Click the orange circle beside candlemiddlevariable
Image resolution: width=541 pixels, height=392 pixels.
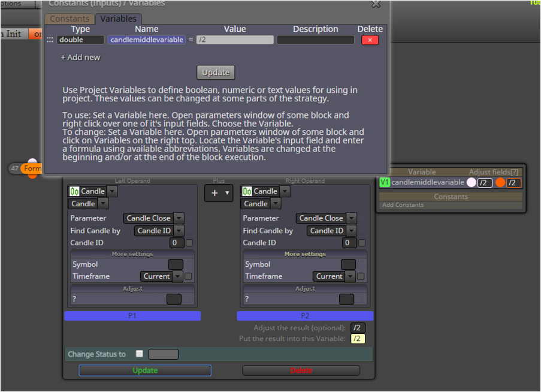[x=500, y=183]
